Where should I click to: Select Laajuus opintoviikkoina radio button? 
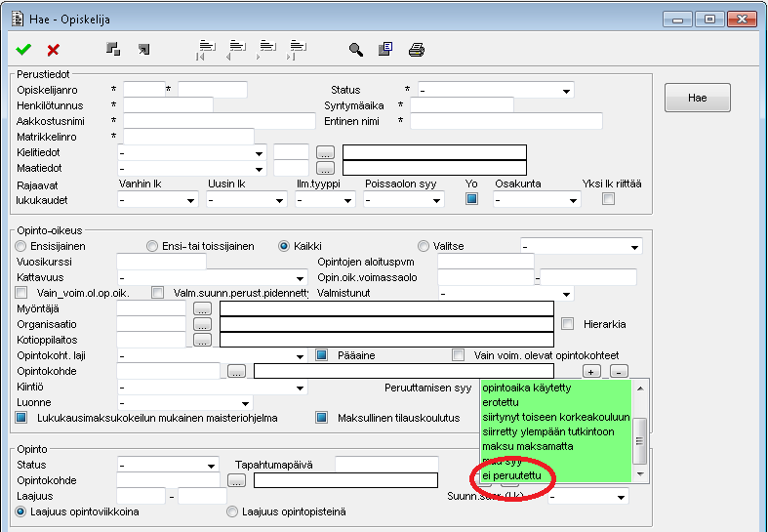tap(20, 512)
